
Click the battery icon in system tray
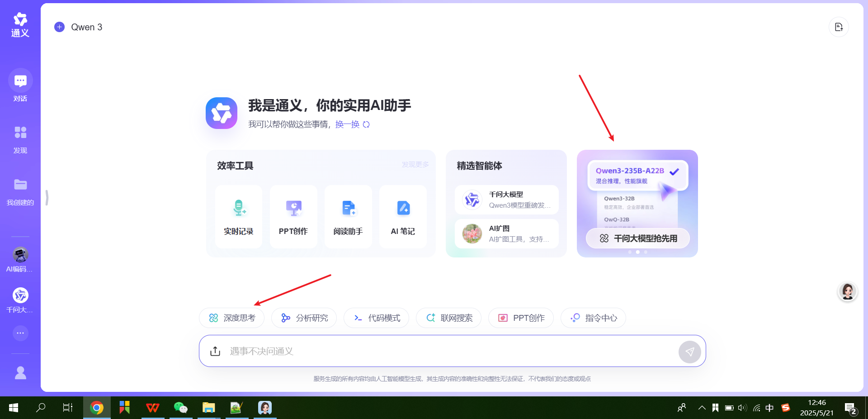tap(729, 408)
